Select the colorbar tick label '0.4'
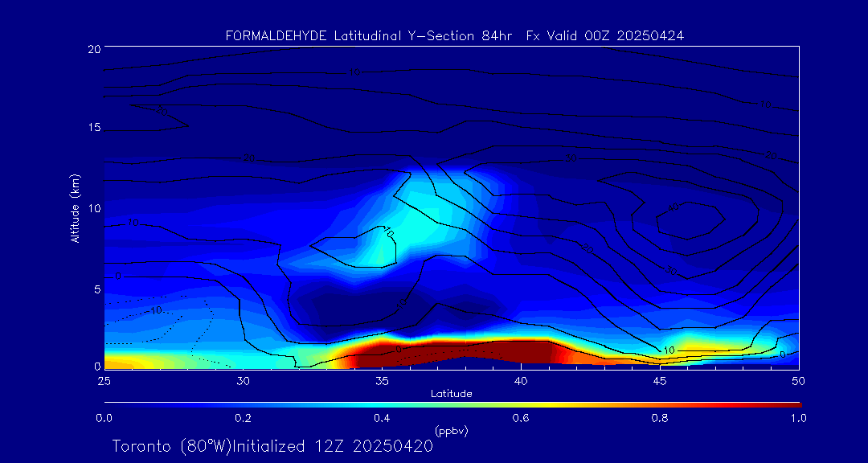 click(382, 418)
